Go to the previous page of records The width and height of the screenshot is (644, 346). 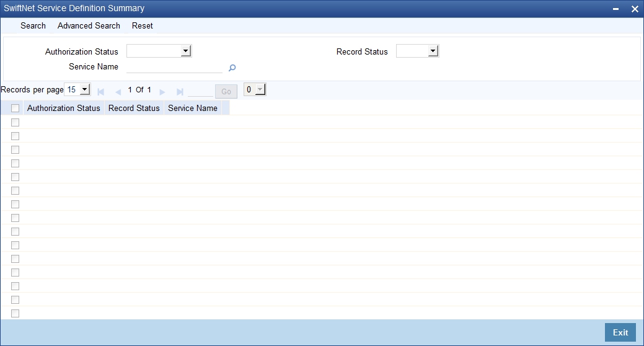118,92
